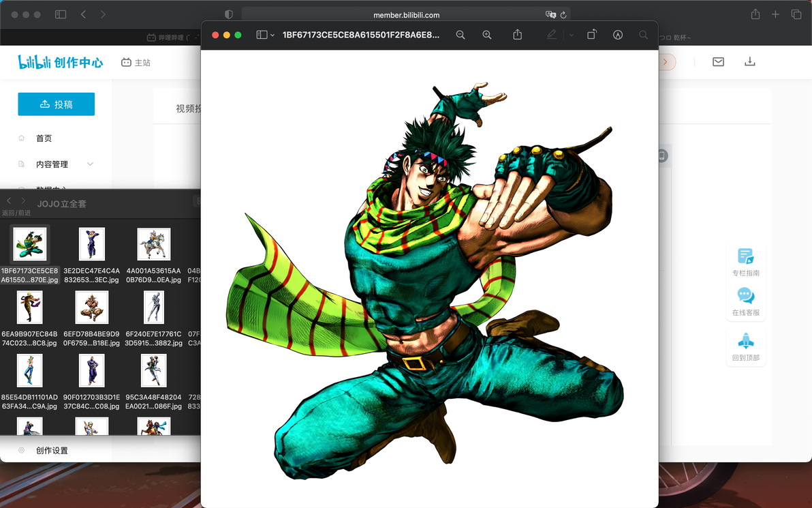812x508 pixels.
Task: Select thumbnail 4A001A53615AA...0EA.jpg in Finder
Action: pyautogui.click(x=154, y=244)
